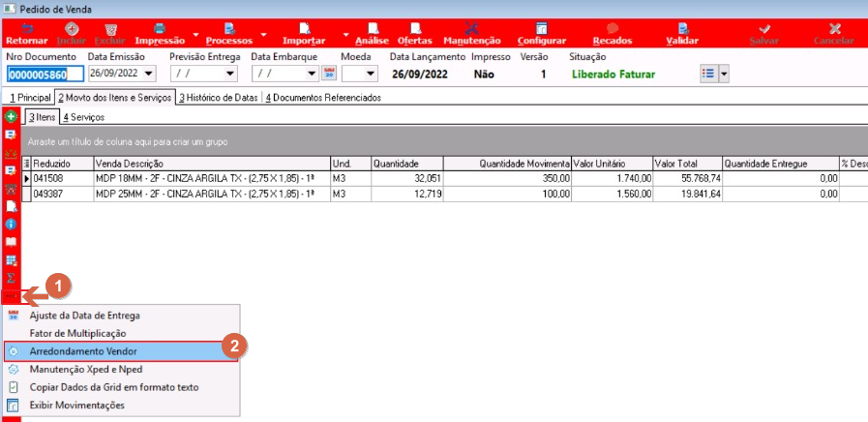Open the Data Embarque date dropdown

click(313, 74)
